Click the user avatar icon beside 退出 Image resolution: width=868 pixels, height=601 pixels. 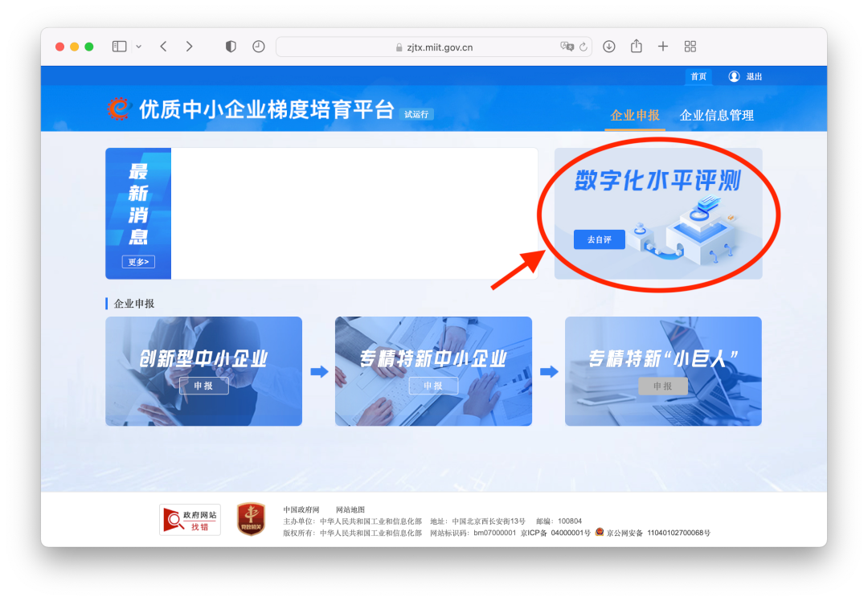(x=733, y=76)
